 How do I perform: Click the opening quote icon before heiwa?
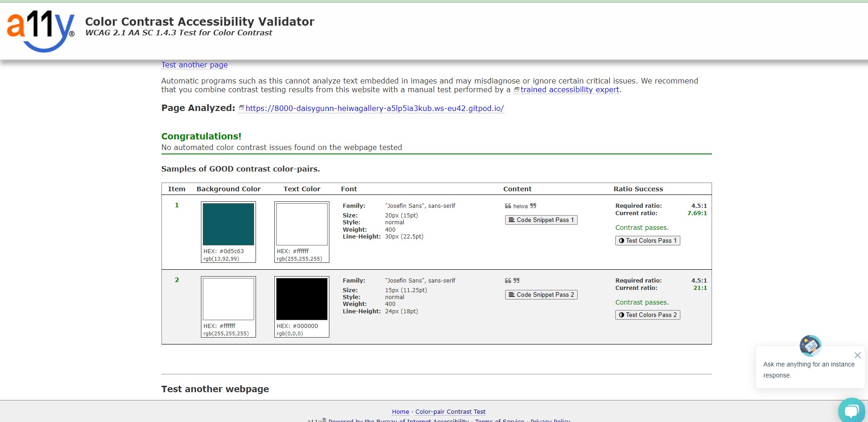pyautogui.click(x=508, y=206)
